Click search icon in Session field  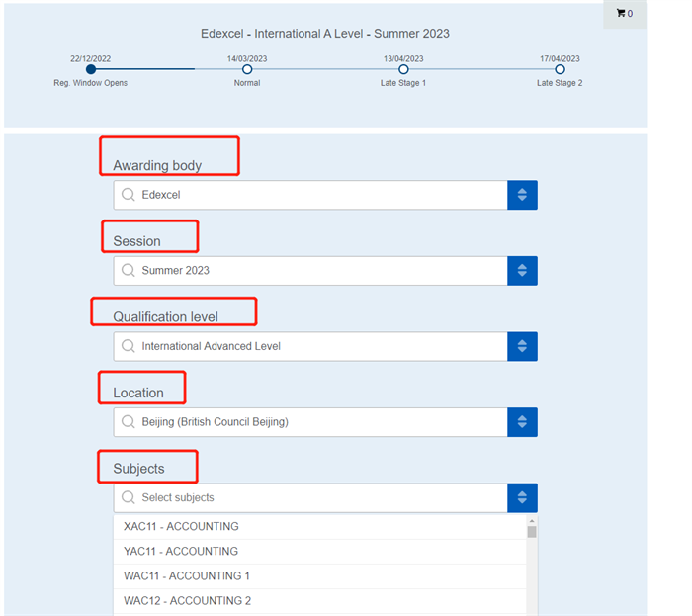click(128, 271)
